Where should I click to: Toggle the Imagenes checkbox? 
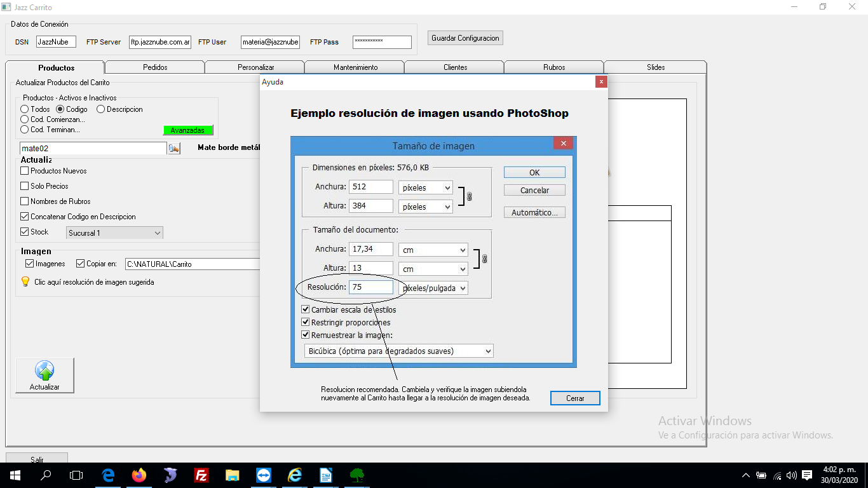click(29, 264)
